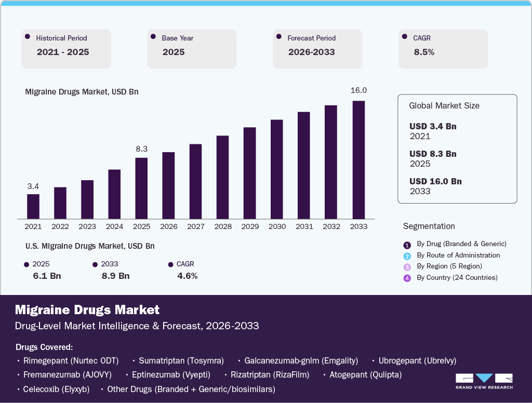The height and width of the screenshot is (403, 532).
Task: Click the 'USD 16.0 Bn' market size value
Action: (x=436, y=181)
